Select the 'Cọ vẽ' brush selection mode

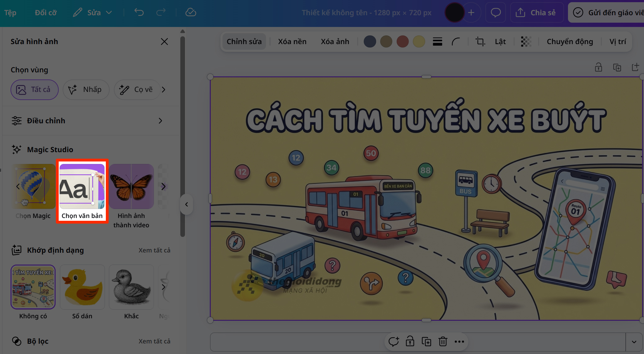pos(137,90)
